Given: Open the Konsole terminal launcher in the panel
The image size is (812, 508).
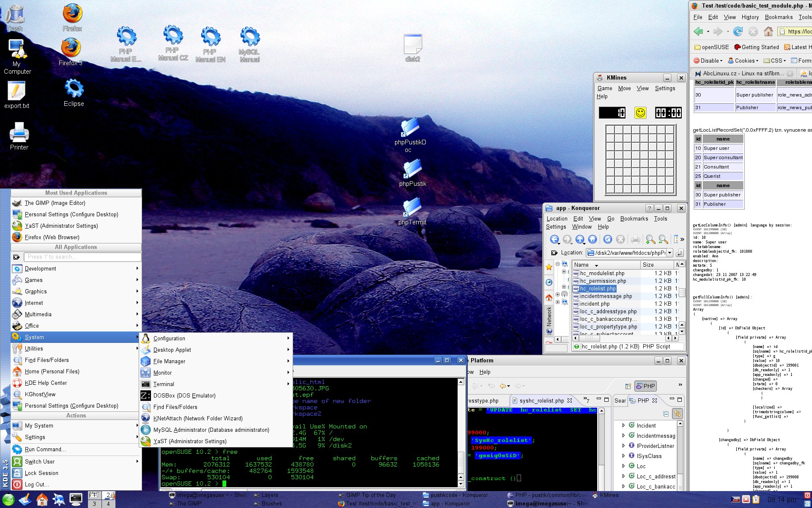Looking at the screenshot, I should (76, 500).
